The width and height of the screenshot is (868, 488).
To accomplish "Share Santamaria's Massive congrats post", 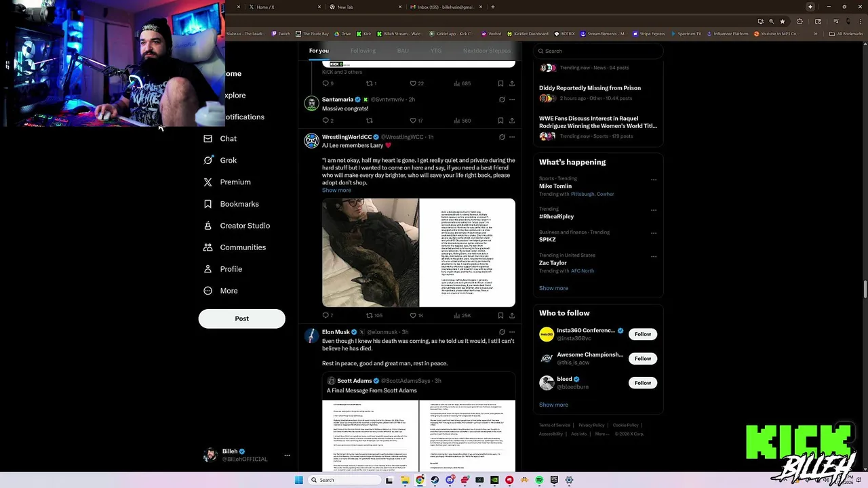I will coord(512,121).
